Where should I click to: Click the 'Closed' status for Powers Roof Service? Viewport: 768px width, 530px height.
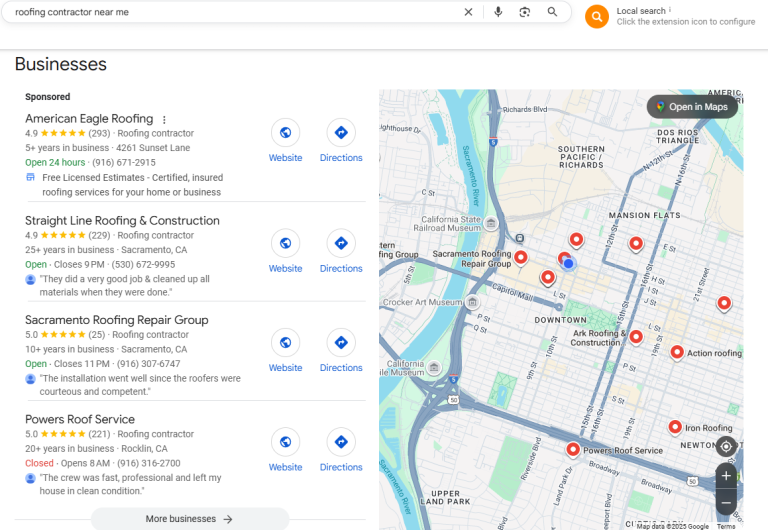pos(39,463)
